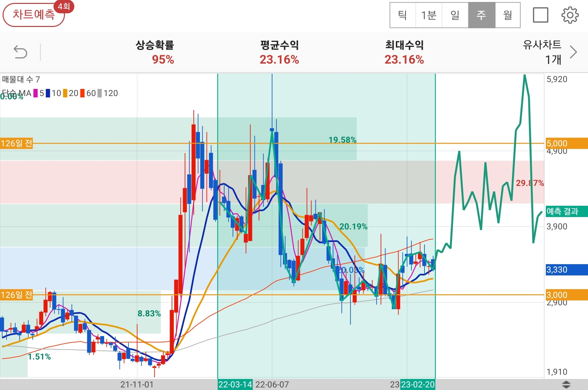
Task: Tap the 평균수익 23.16% value
Action: click(279, 60)
